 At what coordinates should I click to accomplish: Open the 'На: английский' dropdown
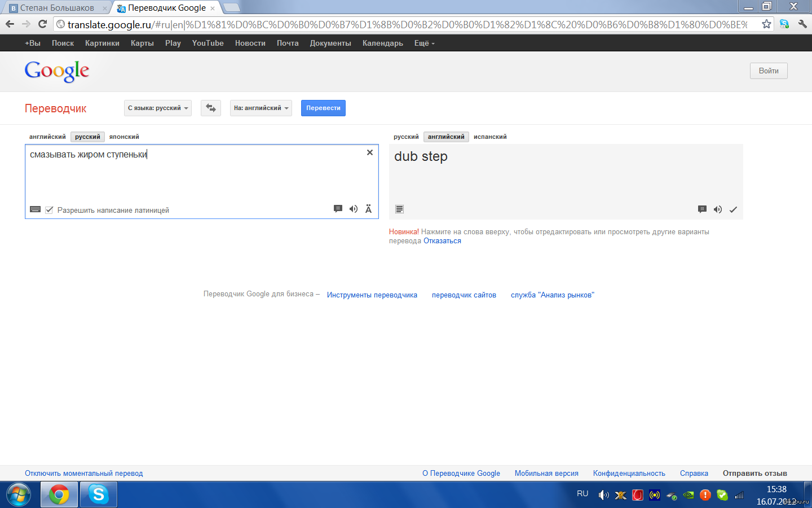click(261, 108)
